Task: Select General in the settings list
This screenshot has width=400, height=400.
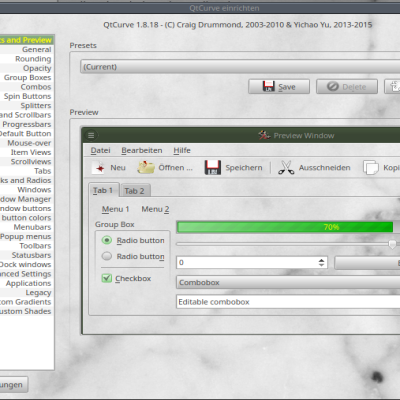Action: [27, 49]
